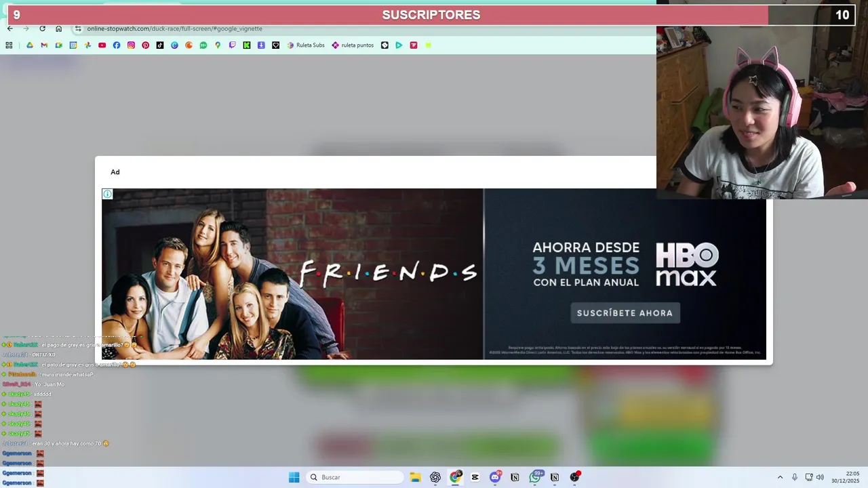868x488 pixels.
Task: Open the red square bookmark icon
Action: (x=414, y=45)
